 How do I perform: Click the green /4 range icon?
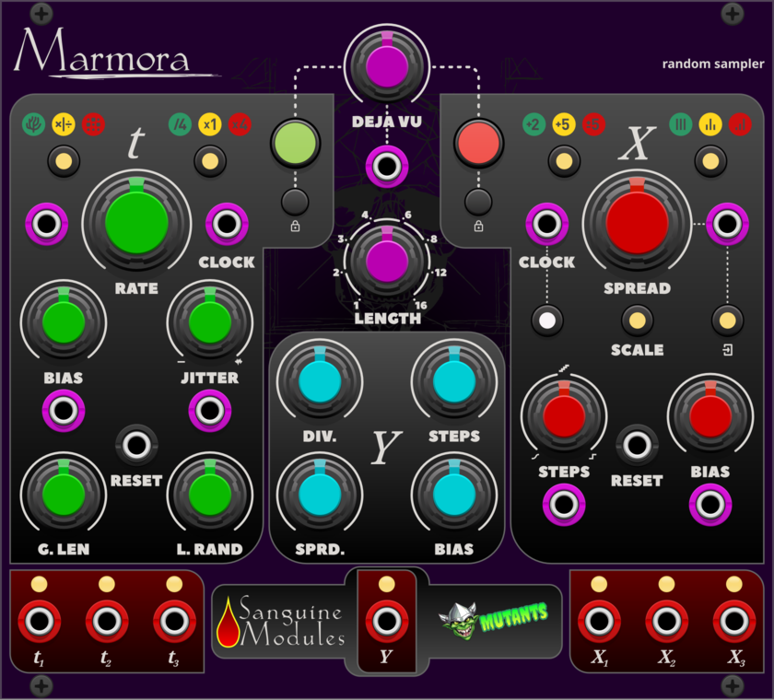(x=181, y=124)
